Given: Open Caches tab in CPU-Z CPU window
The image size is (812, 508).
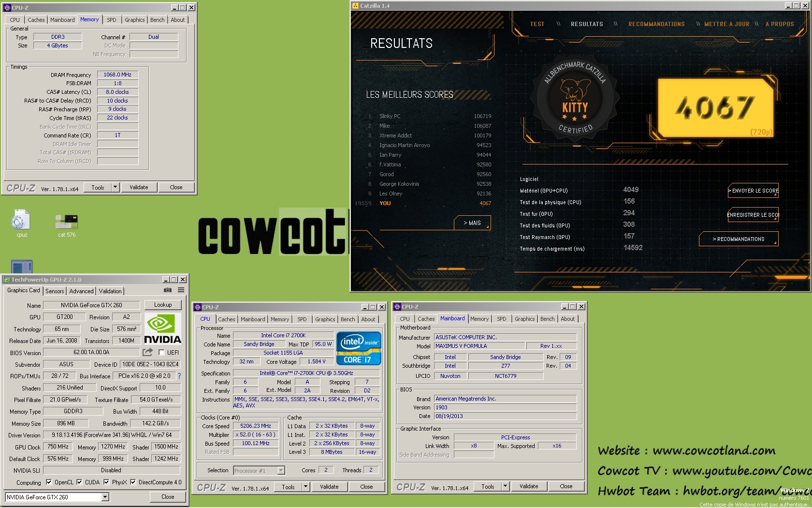Looking at the screenshot, I should (226, 319).
